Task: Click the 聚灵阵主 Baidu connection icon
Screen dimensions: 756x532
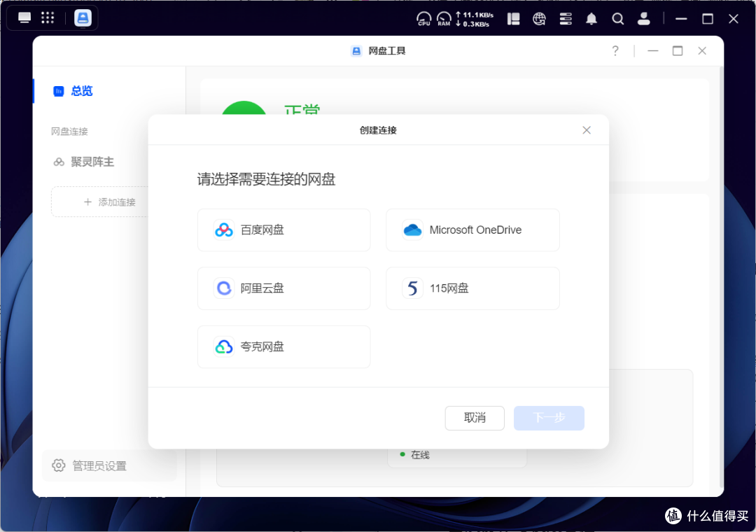Action: coord(59,162)
